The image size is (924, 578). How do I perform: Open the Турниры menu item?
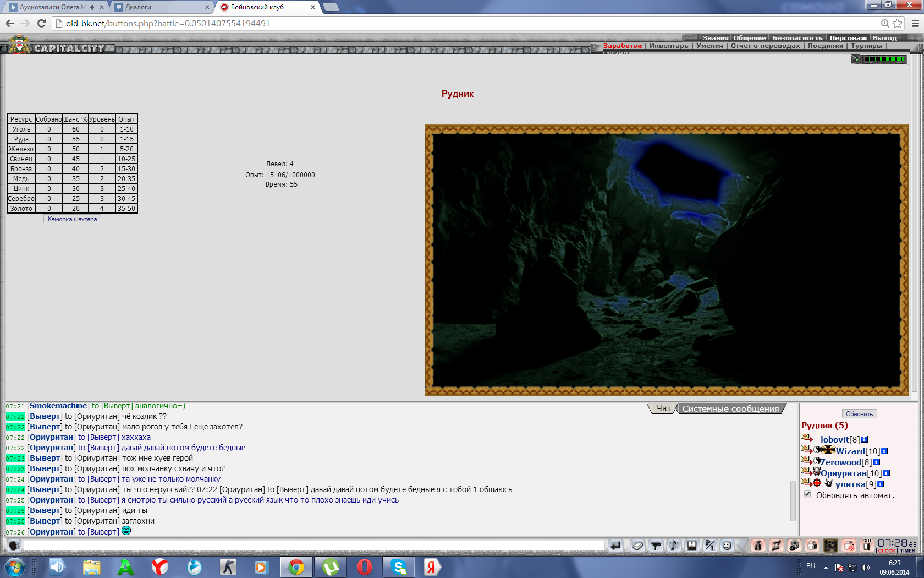point(867,46)
